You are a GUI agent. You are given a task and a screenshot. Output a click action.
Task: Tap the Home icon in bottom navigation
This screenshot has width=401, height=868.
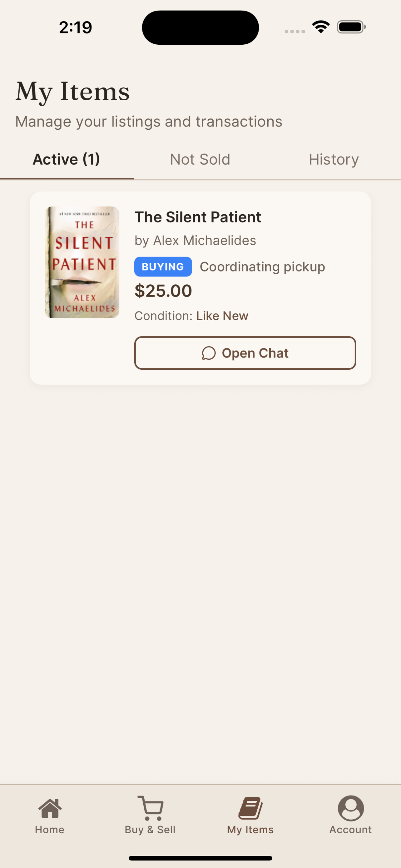click(x=50, y=808)
